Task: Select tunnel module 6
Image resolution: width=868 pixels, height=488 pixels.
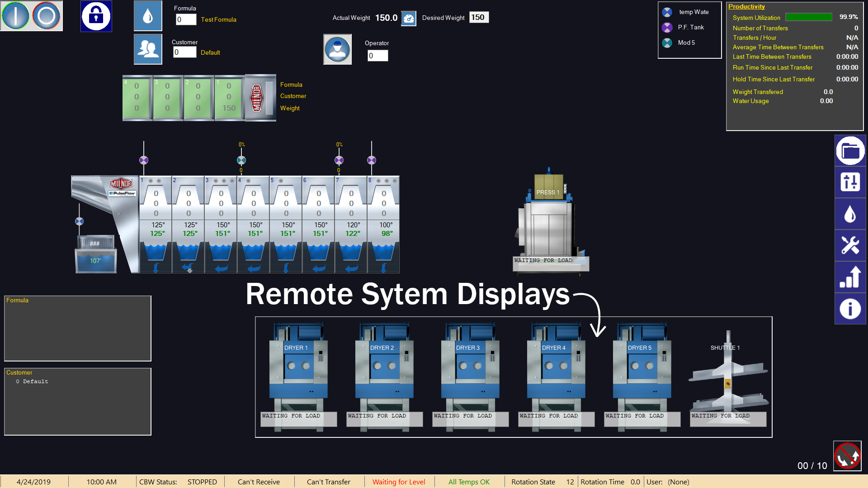Action: (x=319, y=225)
